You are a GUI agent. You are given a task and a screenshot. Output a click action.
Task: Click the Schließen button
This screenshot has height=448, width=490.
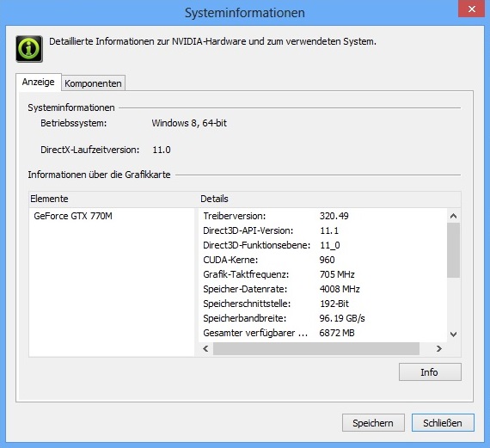[x=443, y=423]
